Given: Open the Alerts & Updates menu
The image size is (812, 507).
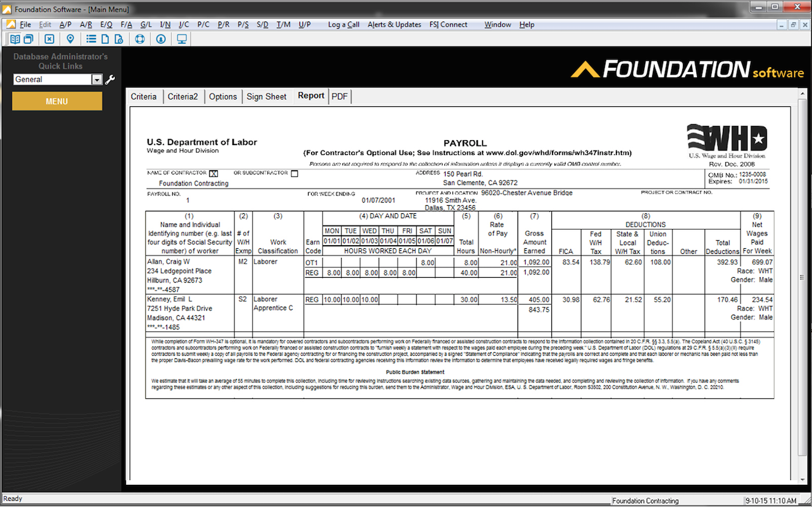Looking at the screenshot, I should (x=394, y=25).
